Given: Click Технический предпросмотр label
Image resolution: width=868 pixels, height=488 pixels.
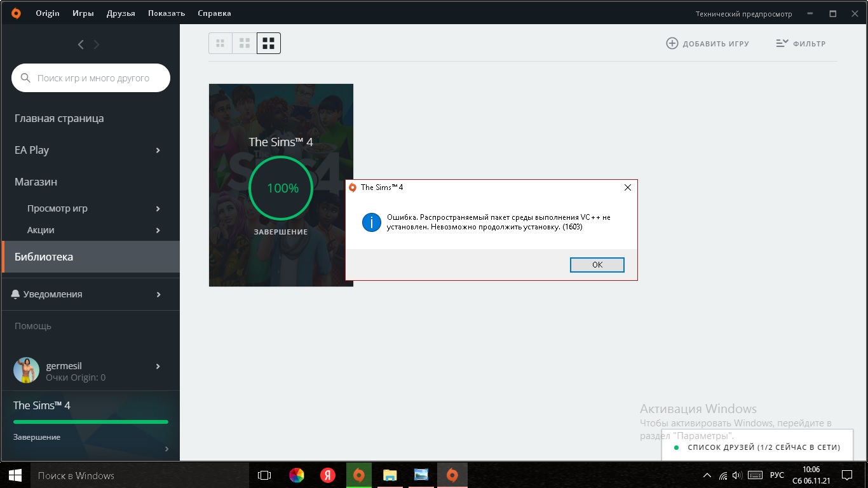Looking at the screenshot, I should pyautogui.click(x=744, y=13).
